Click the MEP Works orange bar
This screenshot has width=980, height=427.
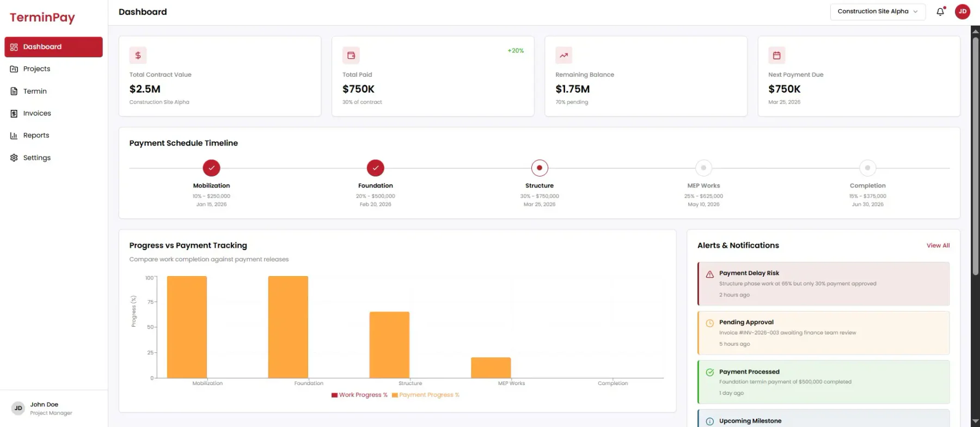pyautogui.click(x=491, y=368)
